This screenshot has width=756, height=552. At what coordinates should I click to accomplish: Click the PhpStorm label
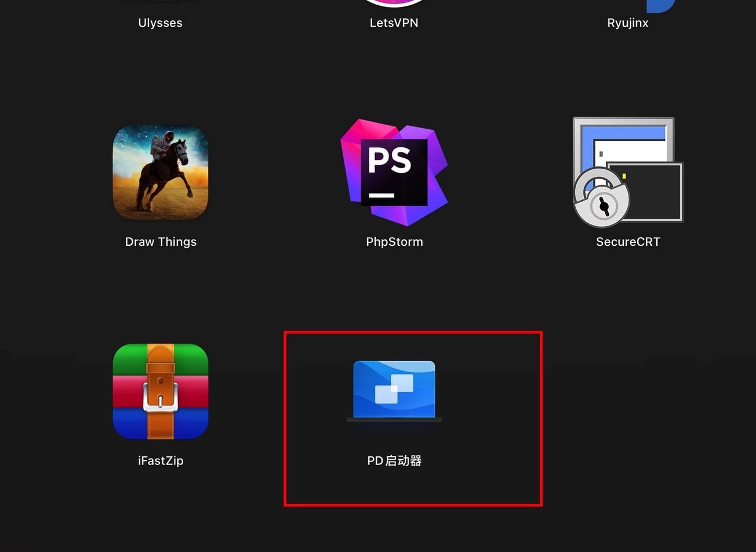coord(394,242)
